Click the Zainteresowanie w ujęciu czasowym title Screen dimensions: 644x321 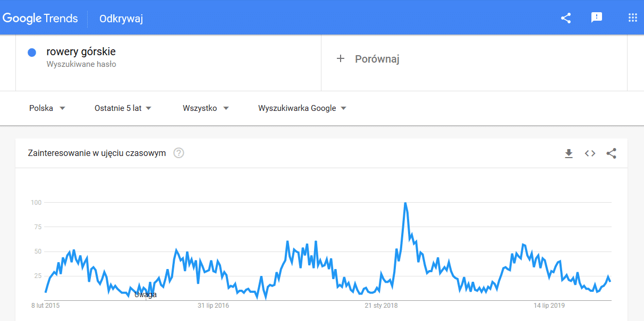97,153
